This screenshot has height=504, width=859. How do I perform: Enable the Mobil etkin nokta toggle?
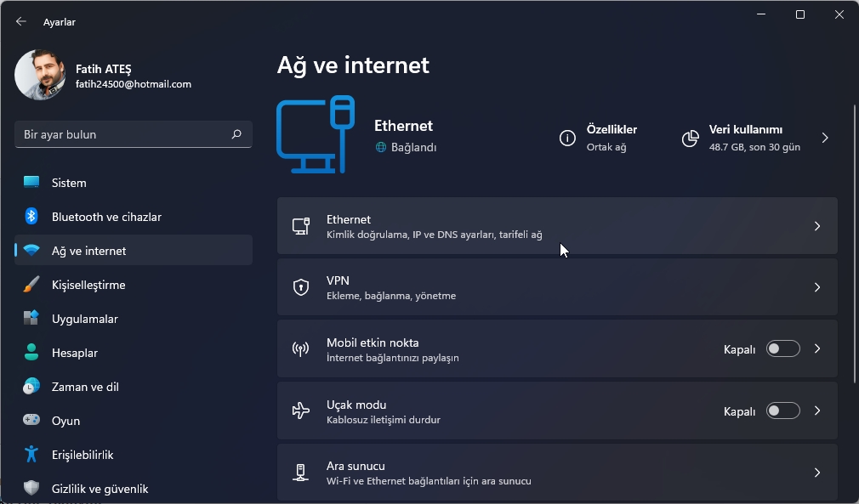pyautogui.click(x=782, y=348)
